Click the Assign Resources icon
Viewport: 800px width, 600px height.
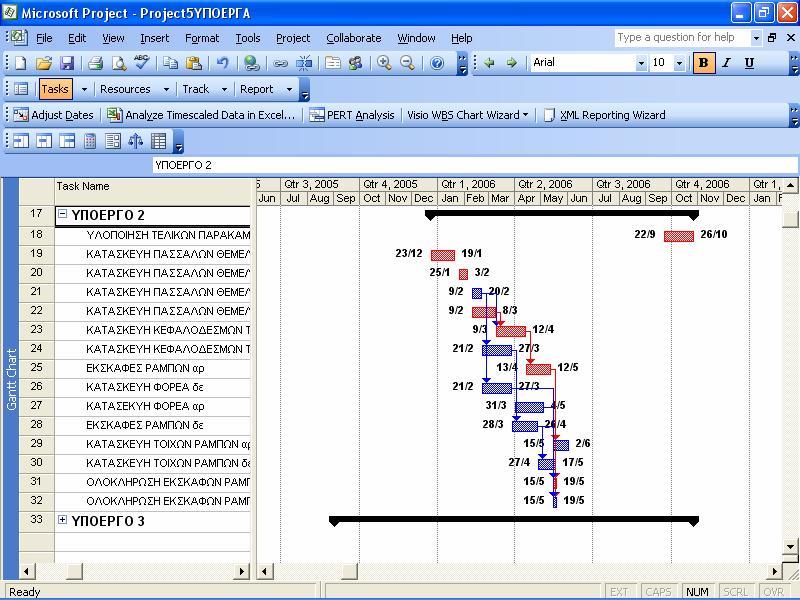[356, 63]
